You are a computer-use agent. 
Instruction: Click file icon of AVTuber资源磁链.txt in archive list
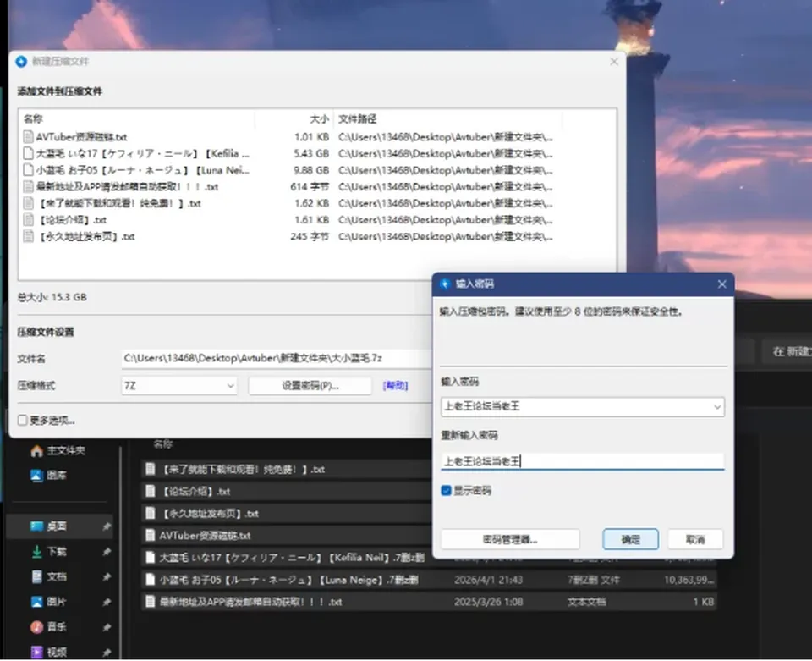pyautogui.click(x=29, y=137)
